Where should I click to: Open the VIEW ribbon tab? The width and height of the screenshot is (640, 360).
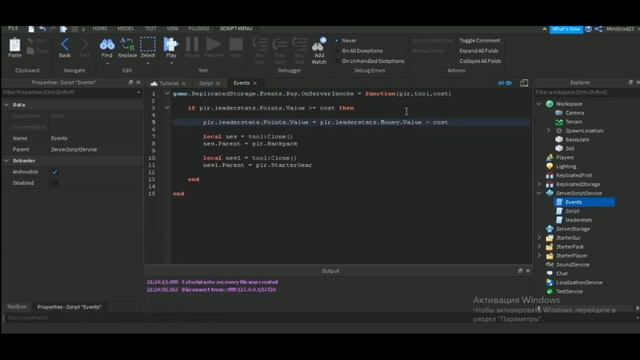click(172, 29)
